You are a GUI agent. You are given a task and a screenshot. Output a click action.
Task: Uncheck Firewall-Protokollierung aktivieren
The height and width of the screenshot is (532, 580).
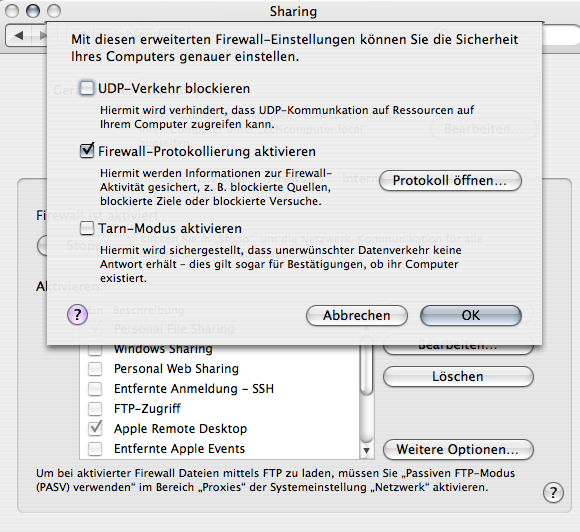pos(87,151)
